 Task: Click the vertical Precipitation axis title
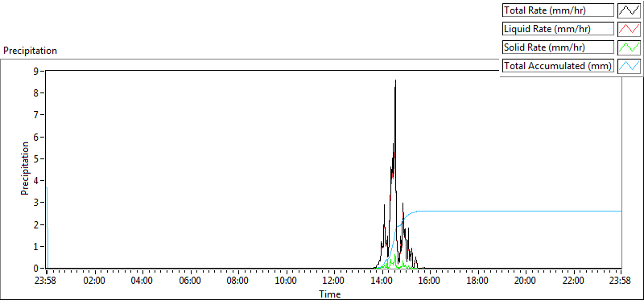click(x=25, y=168)
